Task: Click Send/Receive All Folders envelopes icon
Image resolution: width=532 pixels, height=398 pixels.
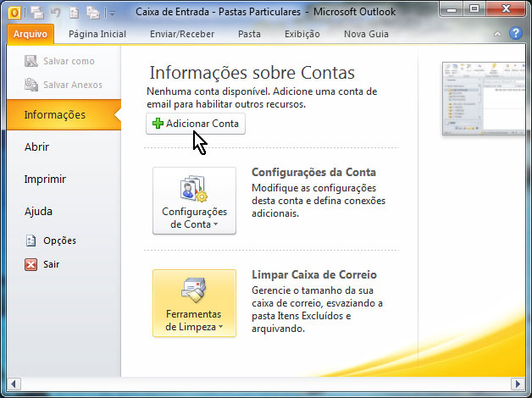Action: point(37,13)
